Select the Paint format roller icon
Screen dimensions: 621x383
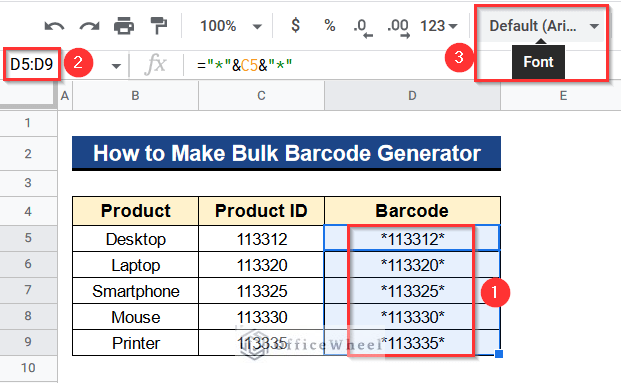point(159,26)
